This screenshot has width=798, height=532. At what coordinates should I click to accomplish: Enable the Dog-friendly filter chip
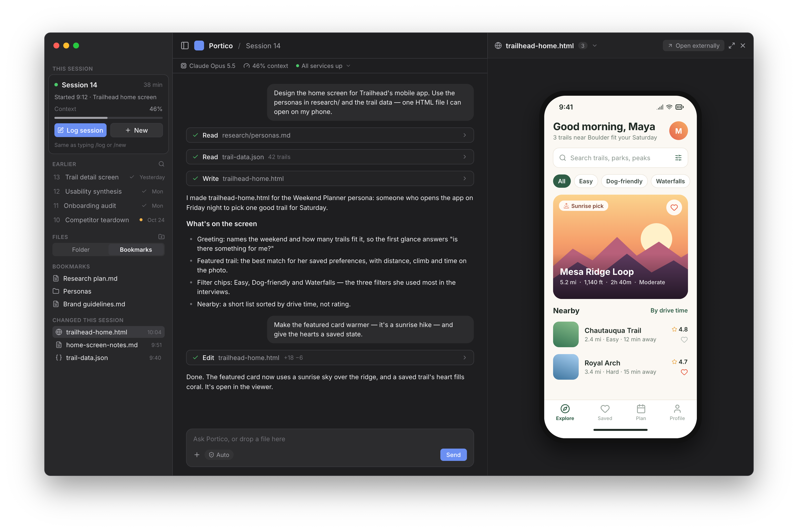pyautogui.click(x=624, y=181)
